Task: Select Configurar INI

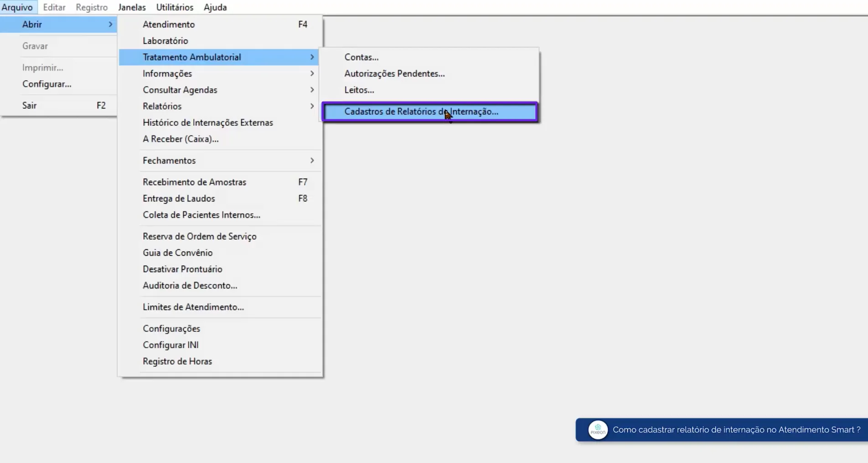Action: [x=220, y=345]
